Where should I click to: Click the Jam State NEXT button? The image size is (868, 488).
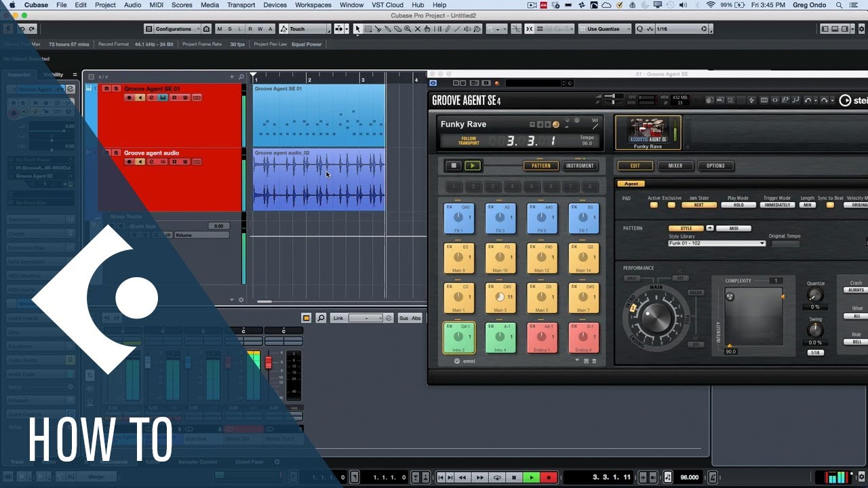click(x=698, y=205)
